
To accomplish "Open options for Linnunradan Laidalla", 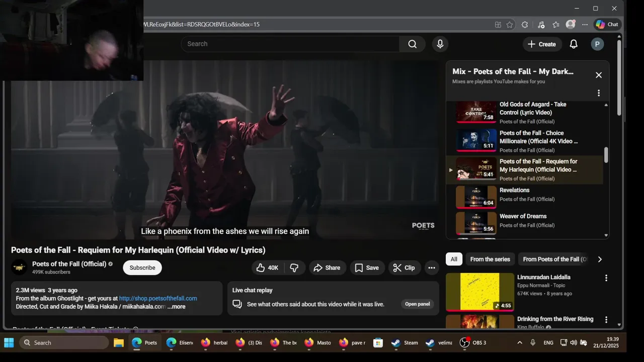I will tap(606, 278).
